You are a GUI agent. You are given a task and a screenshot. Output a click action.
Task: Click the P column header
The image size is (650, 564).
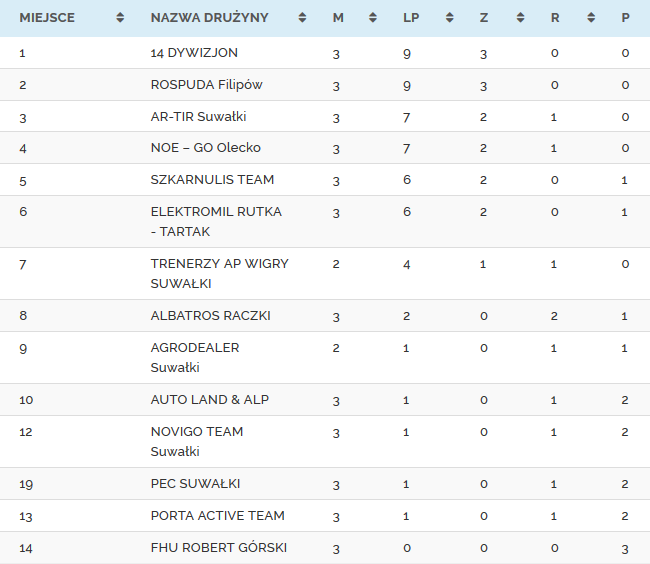[625, 18]
